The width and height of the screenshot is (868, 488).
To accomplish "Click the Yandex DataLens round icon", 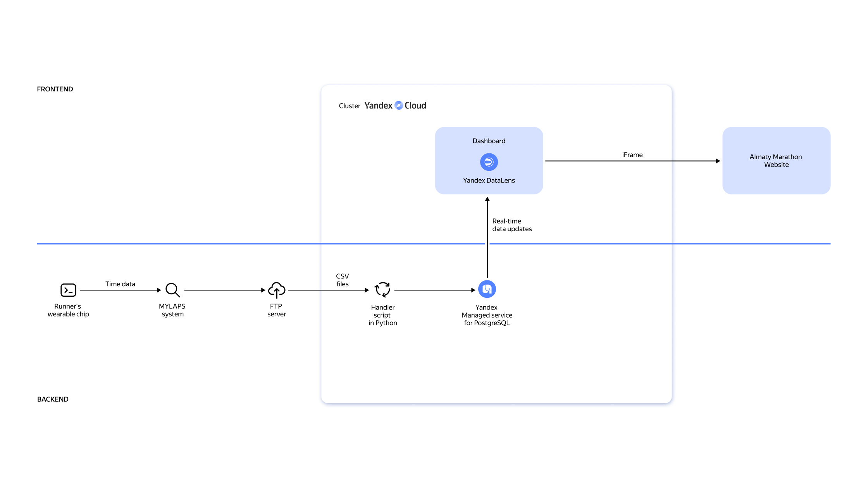I will 489,162.
